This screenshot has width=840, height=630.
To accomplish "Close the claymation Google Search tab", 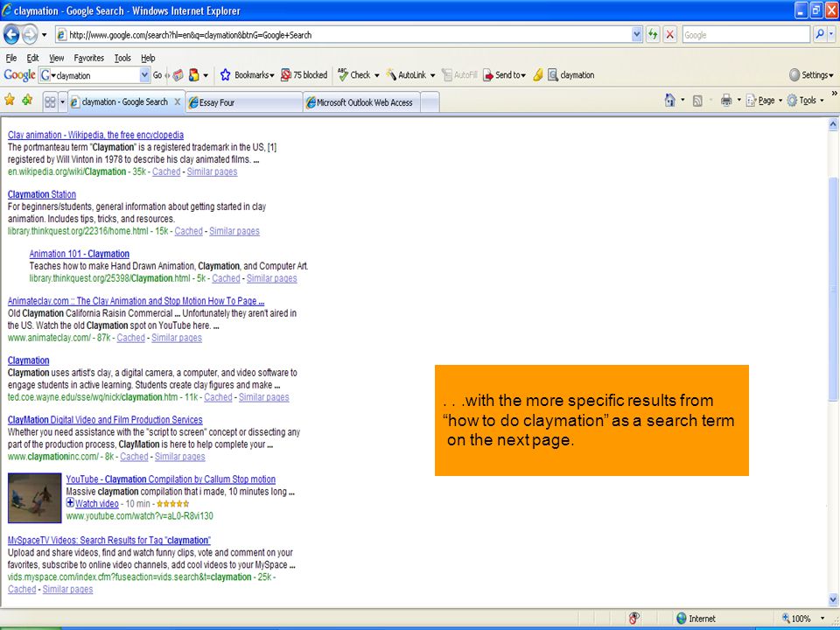I will coord(178,101).
